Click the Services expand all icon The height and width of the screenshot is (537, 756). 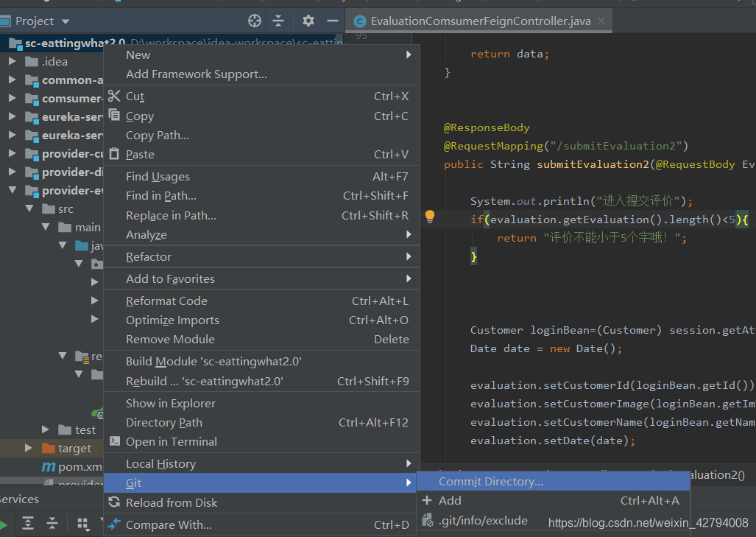28,523
